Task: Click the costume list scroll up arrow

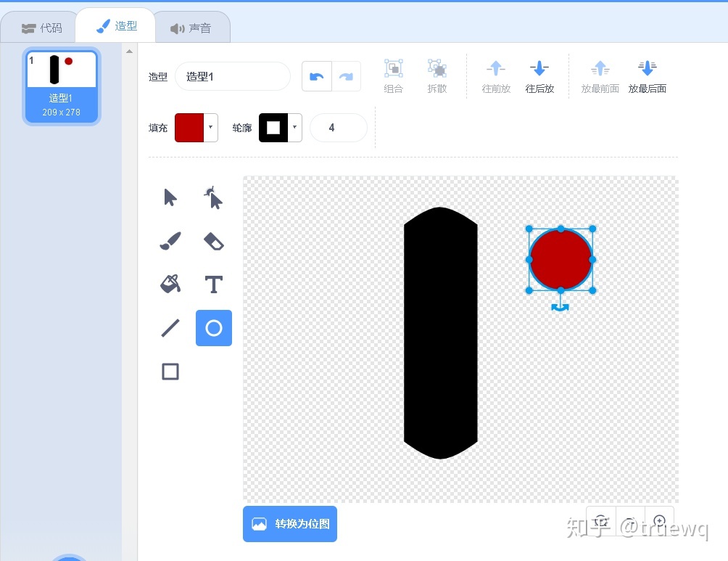Action: (x=130, y=51)
